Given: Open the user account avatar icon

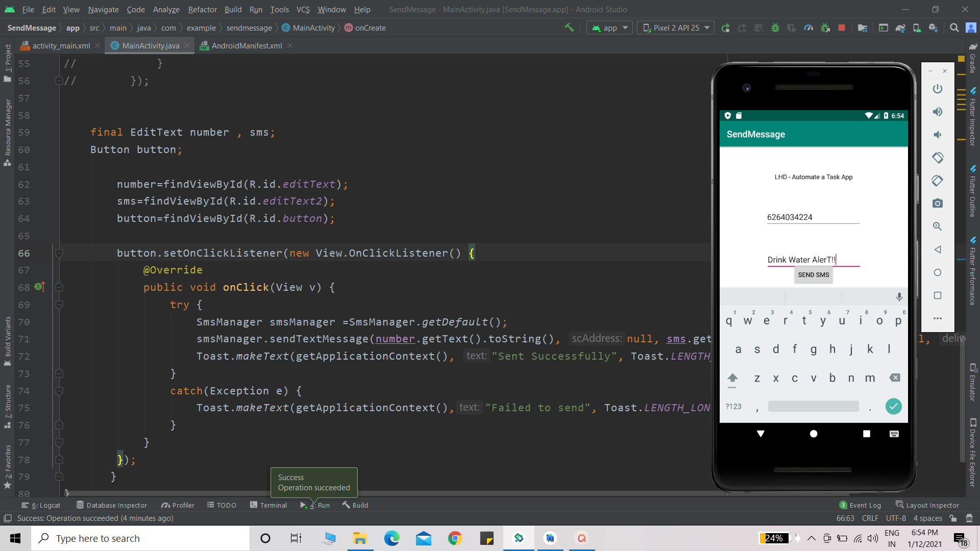Looking at the screenshot, I should pyautogui.click(x=971, y=28).
